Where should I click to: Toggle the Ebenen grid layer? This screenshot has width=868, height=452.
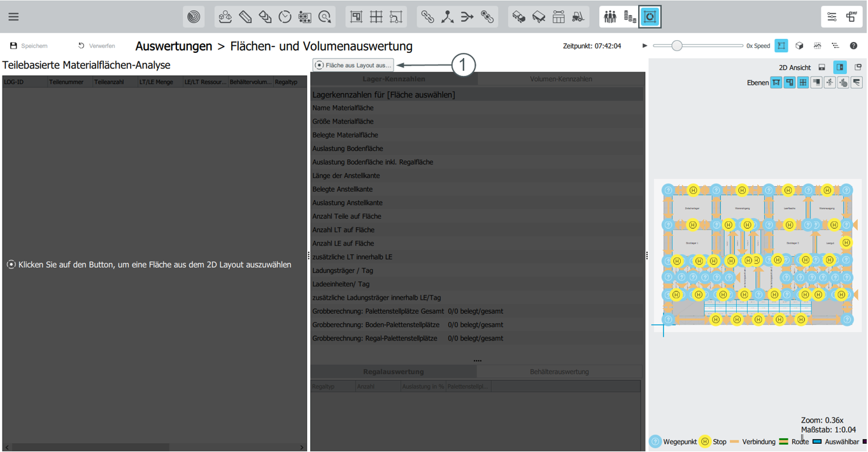(x=803, y=82)
